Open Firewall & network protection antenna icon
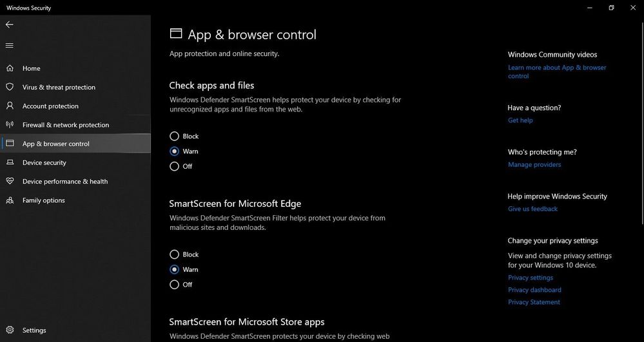 pyautogui.click(x=10, y=125)
